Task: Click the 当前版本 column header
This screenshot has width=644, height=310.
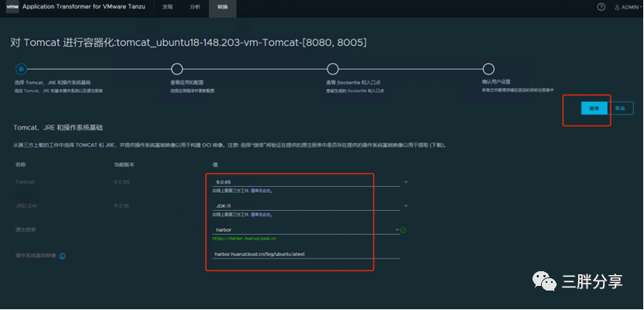Action: (124, 164)
